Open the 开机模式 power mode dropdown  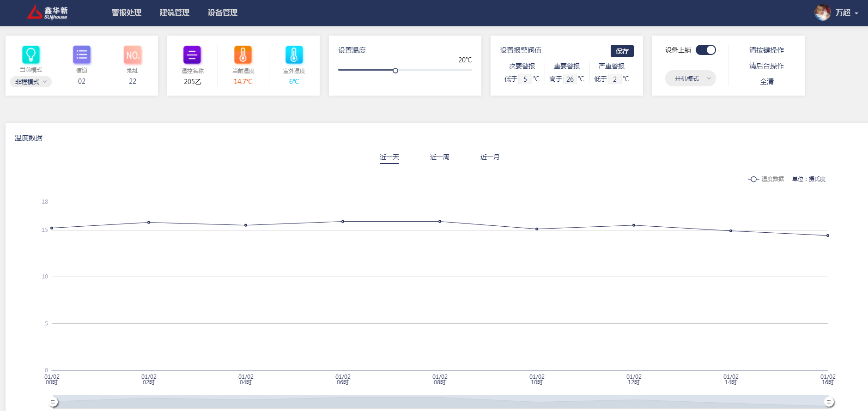(690, 79)
